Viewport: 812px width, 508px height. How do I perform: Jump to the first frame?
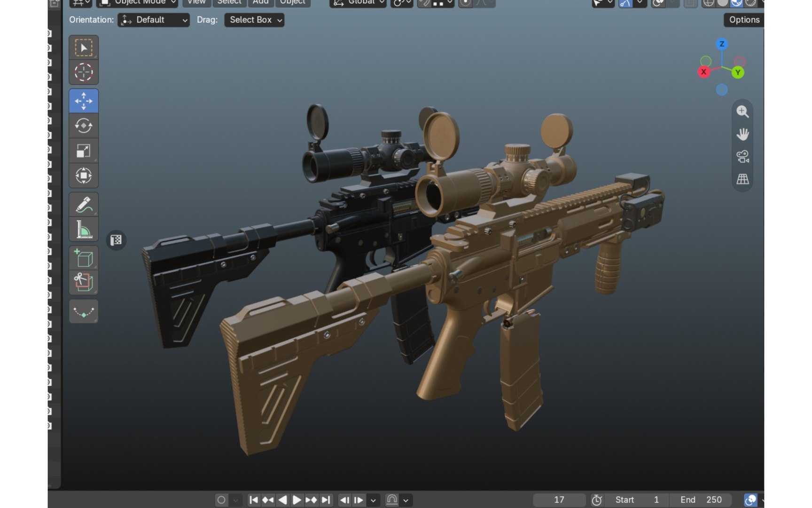pyautogui.click(x=253, y=500)
